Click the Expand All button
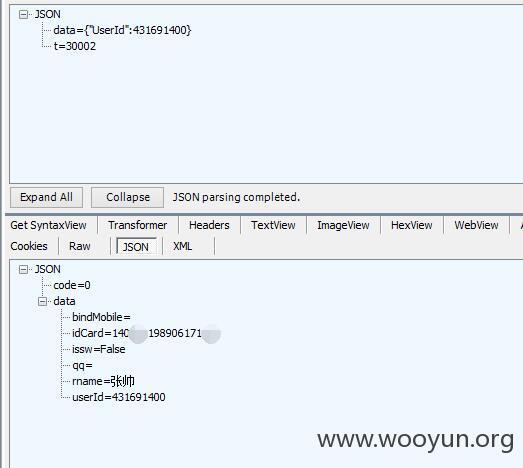This screenshot has height=468, width=523. [46, 197]
